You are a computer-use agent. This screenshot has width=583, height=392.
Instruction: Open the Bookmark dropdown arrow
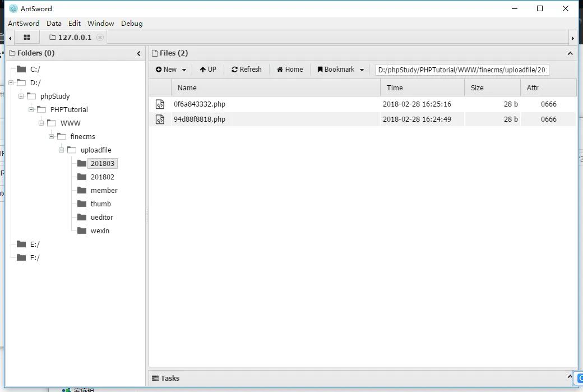[362, 69]
